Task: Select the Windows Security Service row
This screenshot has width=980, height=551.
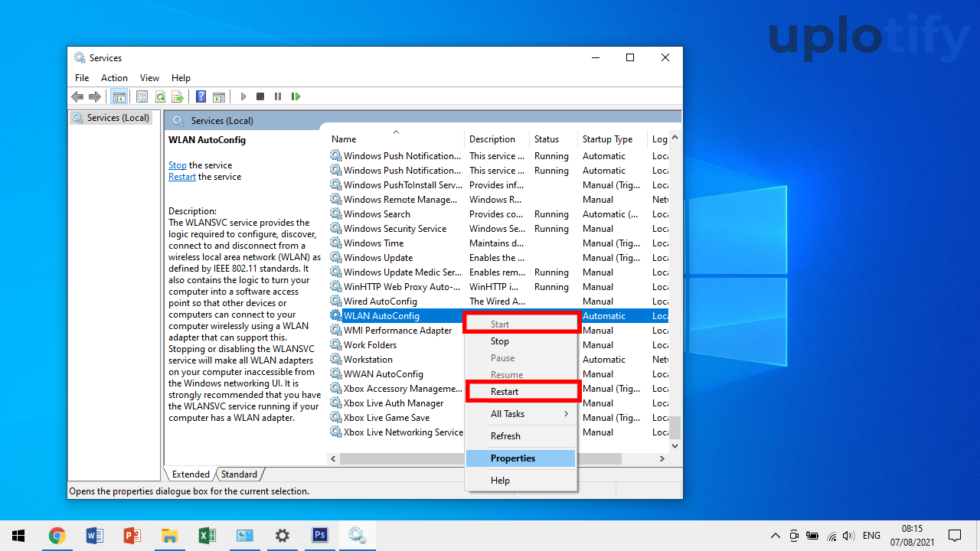Action: tap(498, 229)
